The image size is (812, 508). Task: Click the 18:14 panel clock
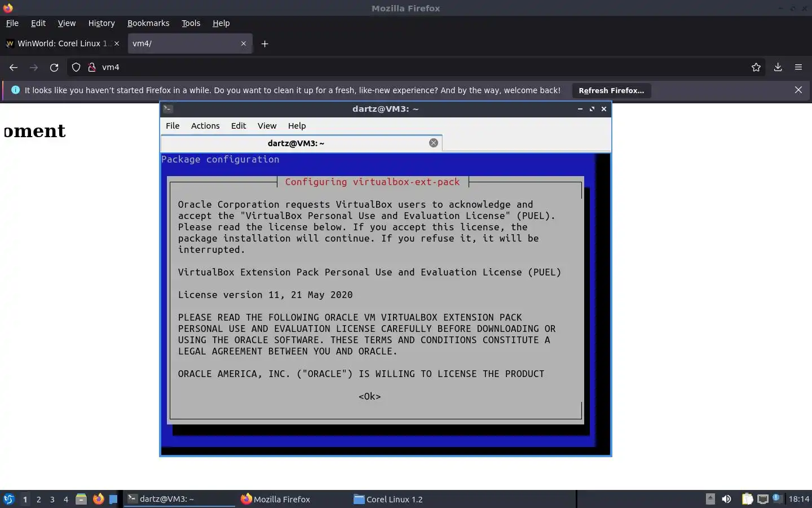coord(798,499)
